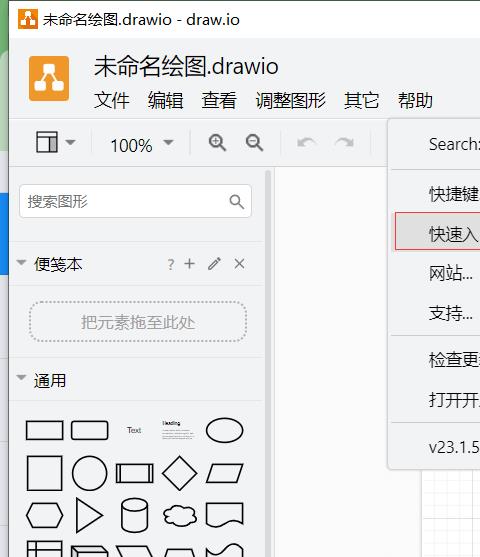Click the view layout panel icon
Viewport: 480px width, 557px height.
coord(47,142)
